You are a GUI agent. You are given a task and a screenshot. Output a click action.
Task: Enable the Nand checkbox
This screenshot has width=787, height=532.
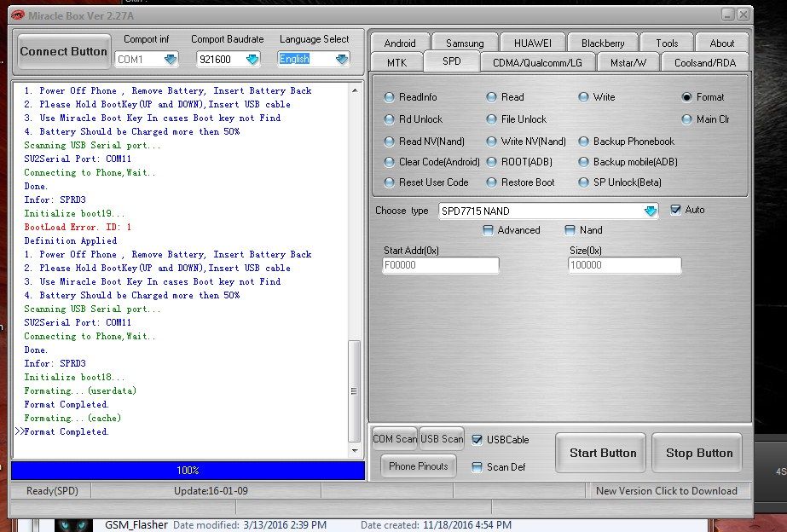[570, 230]
